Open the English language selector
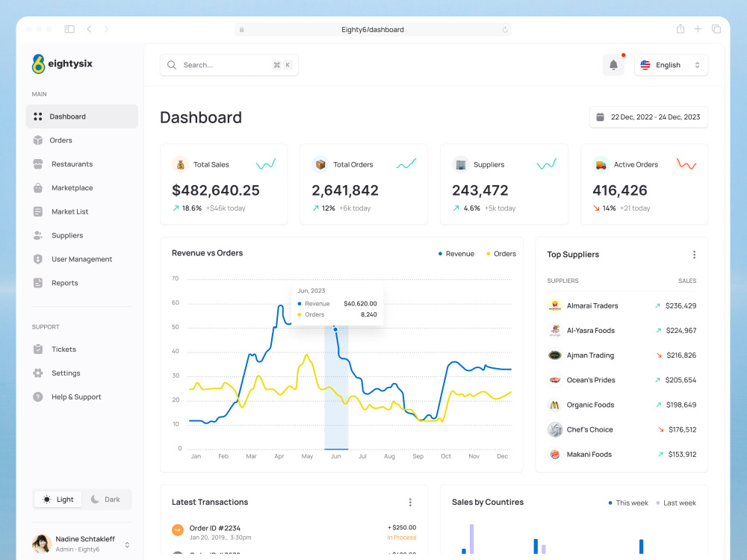 pyautogui.click(x=671, y=65)
